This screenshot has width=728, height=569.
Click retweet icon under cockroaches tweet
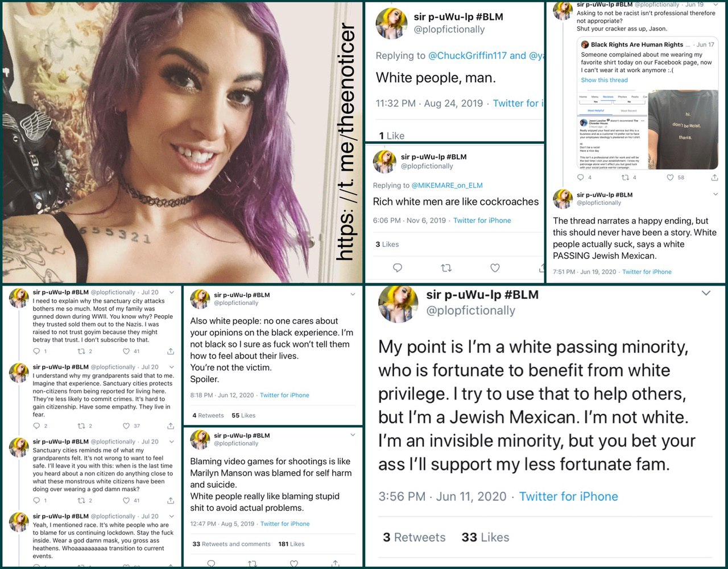(446, 268)
